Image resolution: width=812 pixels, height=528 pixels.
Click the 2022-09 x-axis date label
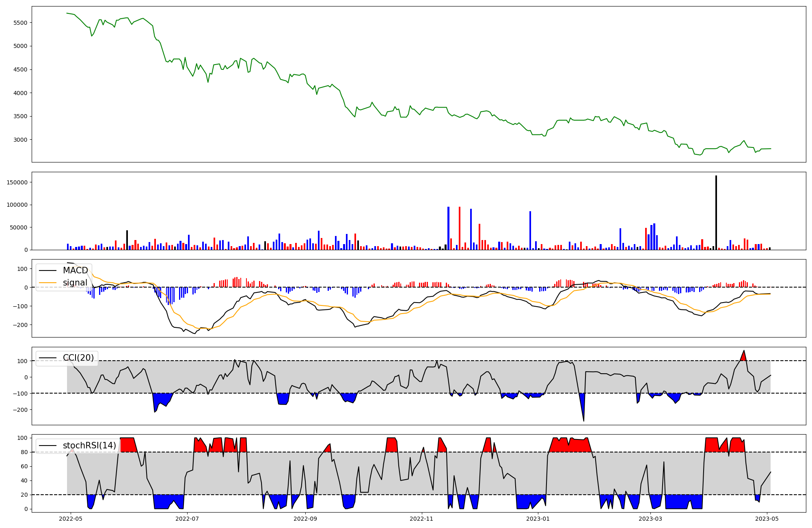coord(305,519)
